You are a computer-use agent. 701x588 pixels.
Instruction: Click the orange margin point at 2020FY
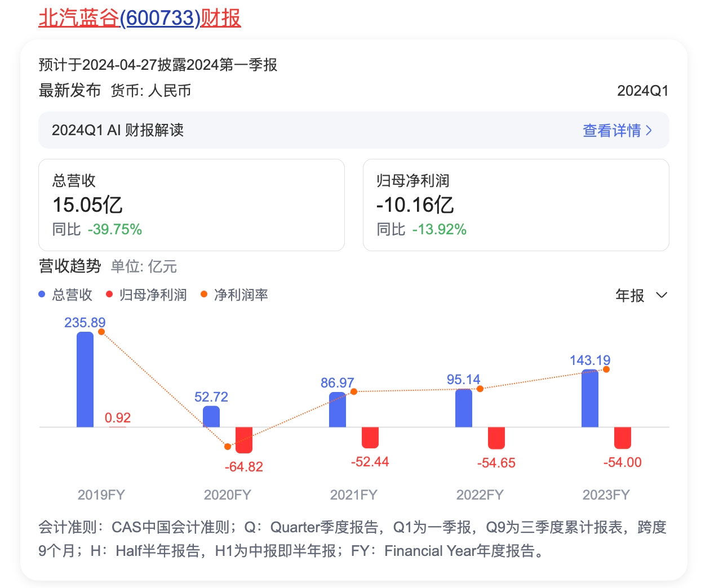pyautogui.click(x=228, y=447)
